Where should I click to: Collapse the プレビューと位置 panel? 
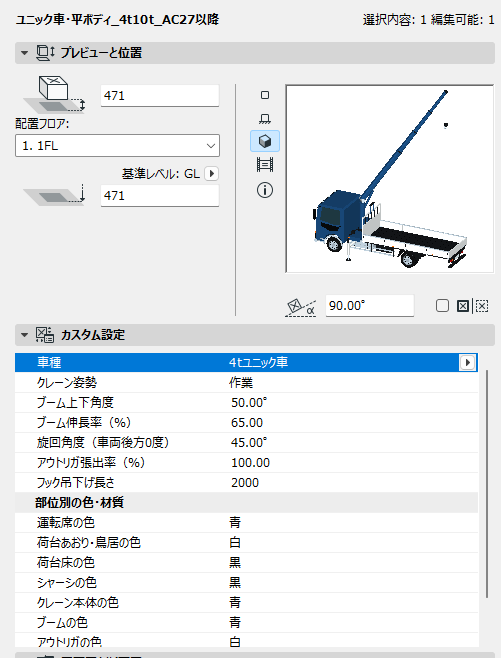(x=24, y=53)
